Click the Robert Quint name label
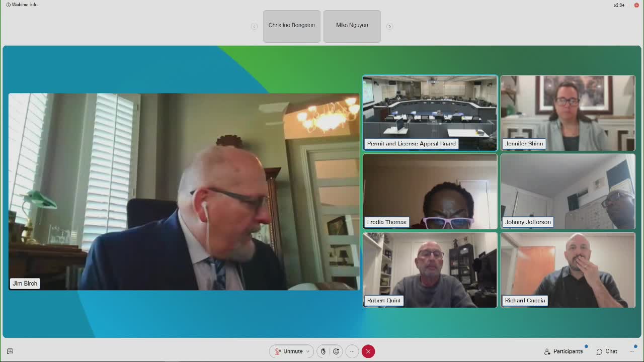The image size is (644, 362). [384, 301]
